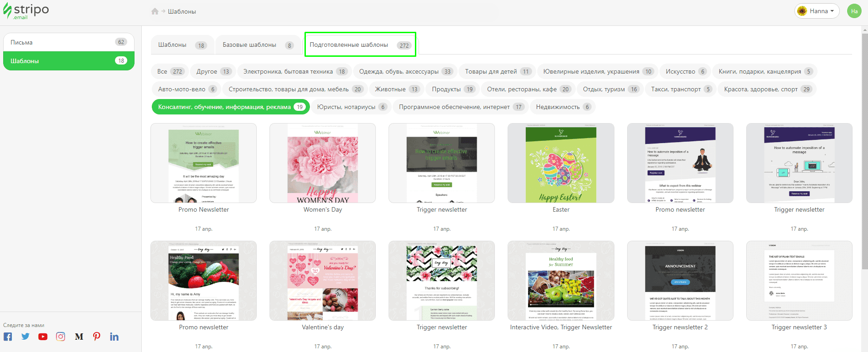Expand the Hanna account dropdown

817,11
